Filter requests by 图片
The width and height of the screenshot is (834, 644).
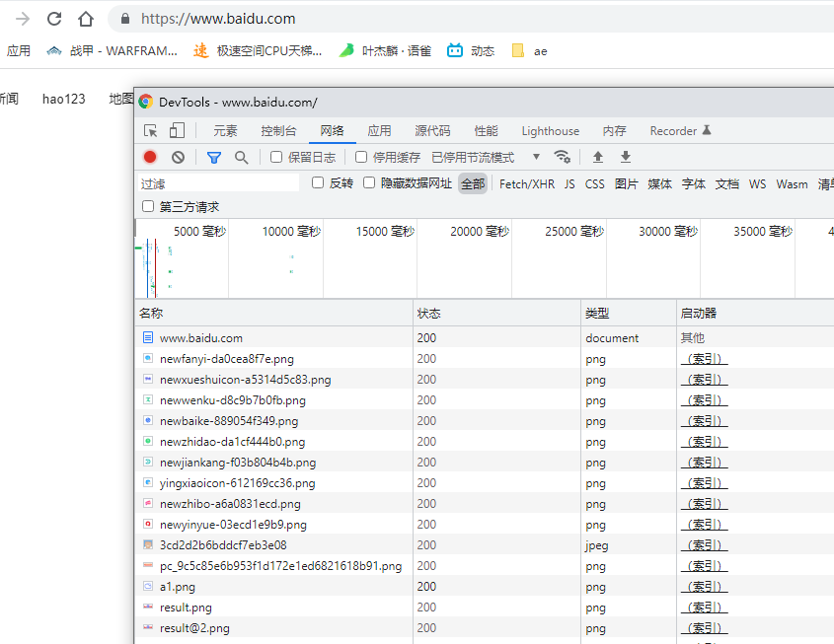click(626, 183)
